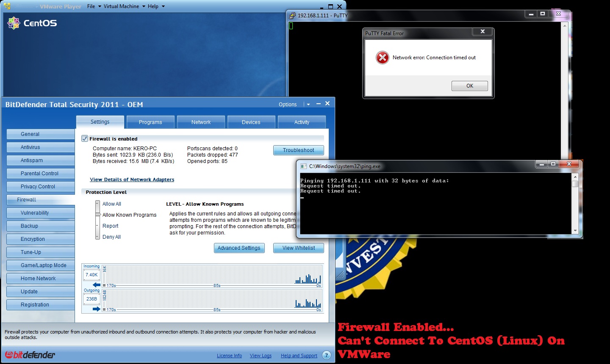This screenshot has width=610, height=364.
Task: Open the Tune-Up sidebar section
Action: coord(41,252)
